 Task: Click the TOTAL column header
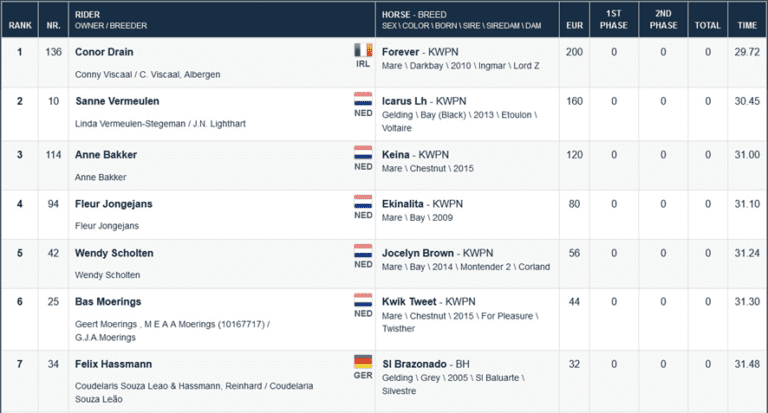(x=707, y=25)
